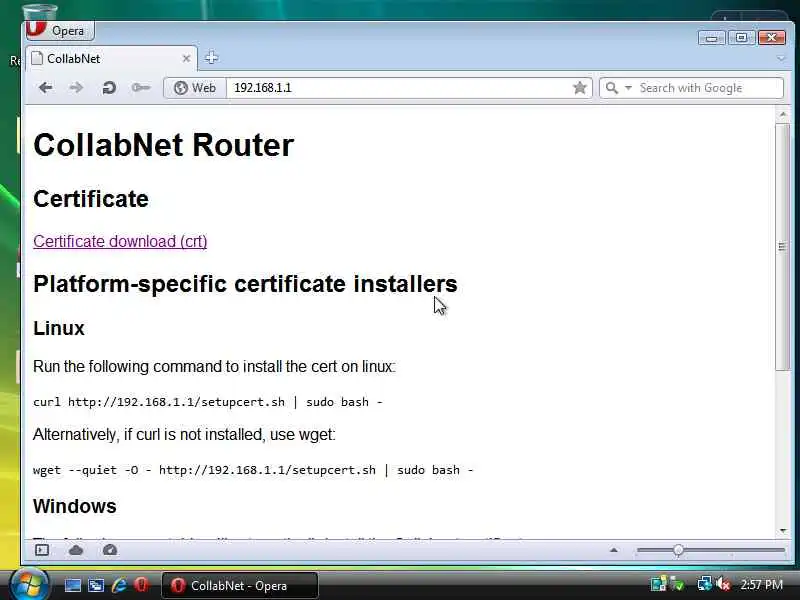Click the CollabNet Router heading

click(x=163, y=145)
